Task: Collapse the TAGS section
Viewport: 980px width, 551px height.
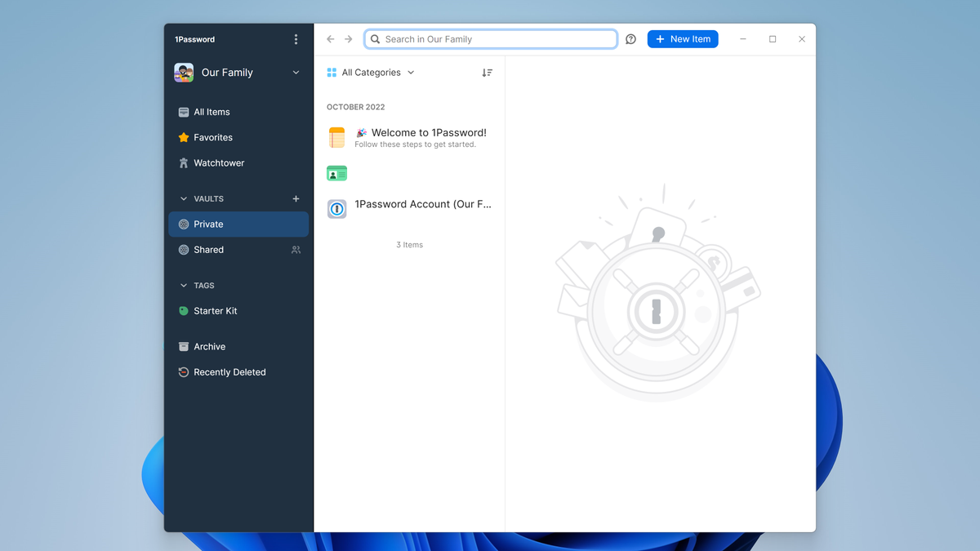Action: pos(183,285)
